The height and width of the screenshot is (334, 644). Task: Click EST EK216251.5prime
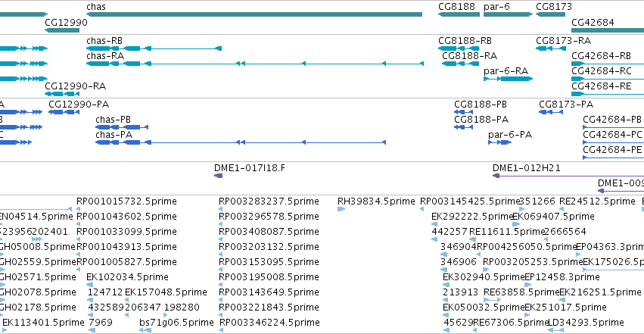tap(600, 292)
